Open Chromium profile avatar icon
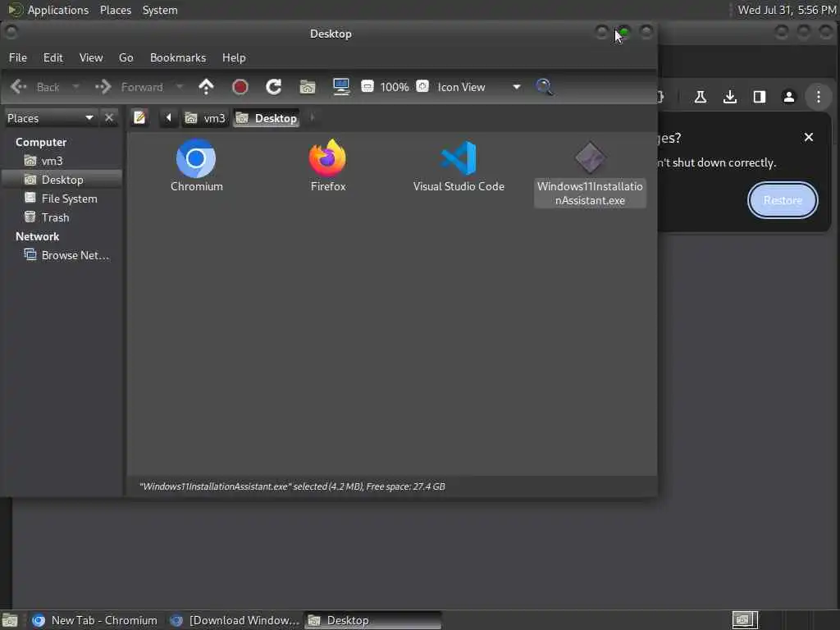 [788, 97]
